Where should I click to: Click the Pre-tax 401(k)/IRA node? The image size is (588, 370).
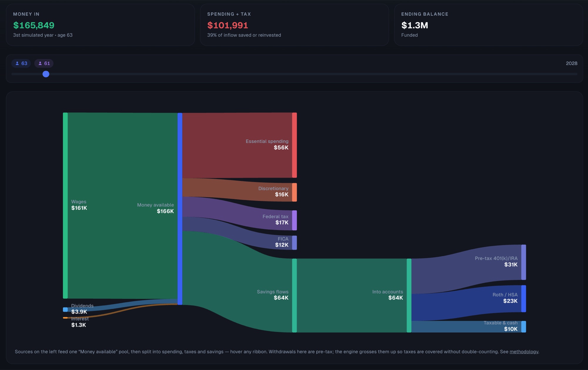point(524,262)
